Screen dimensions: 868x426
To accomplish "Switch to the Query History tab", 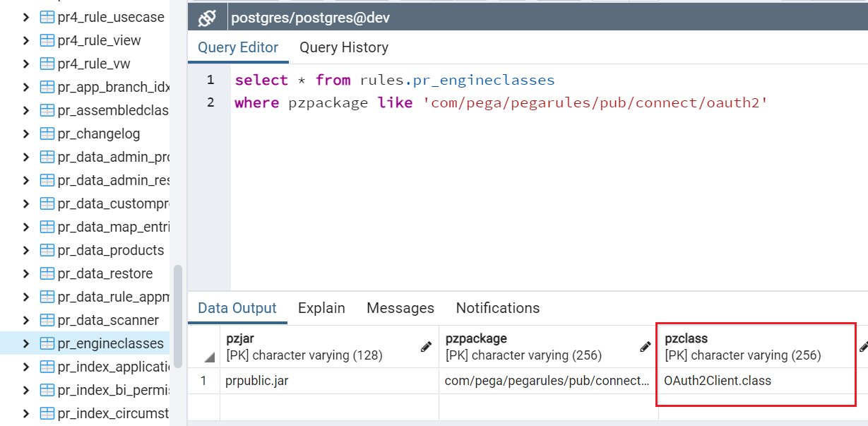I will (x=344, y=47).
